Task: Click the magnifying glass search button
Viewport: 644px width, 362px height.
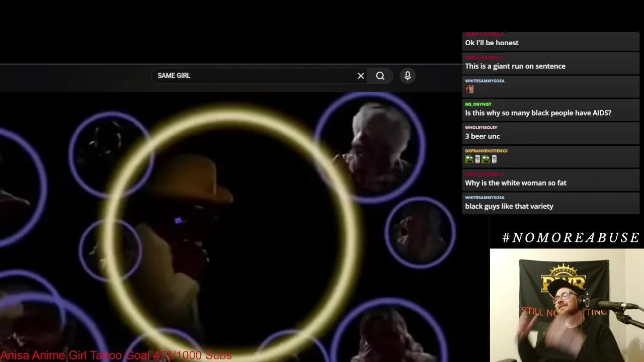Action: (380, 76)
